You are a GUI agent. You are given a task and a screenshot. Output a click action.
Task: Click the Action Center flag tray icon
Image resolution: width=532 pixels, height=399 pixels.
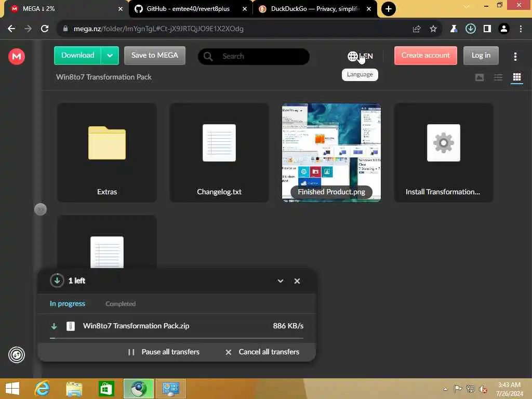point(458,389)
